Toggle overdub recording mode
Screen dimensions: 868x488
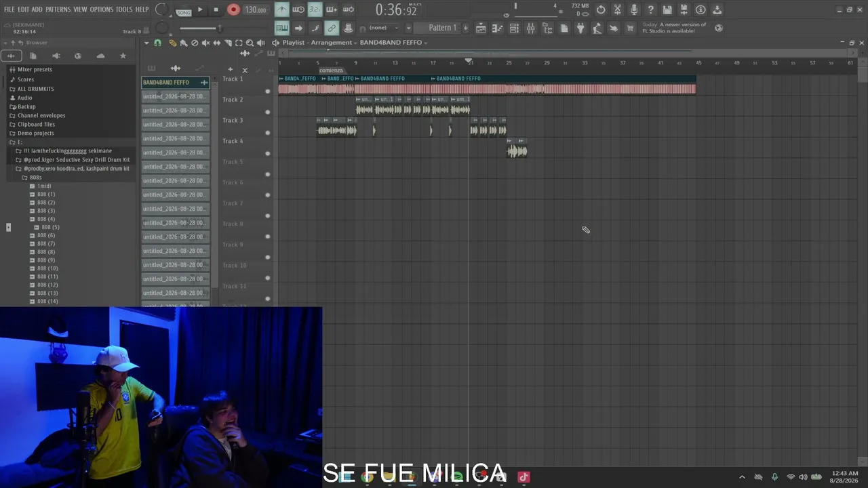(332, 9)
